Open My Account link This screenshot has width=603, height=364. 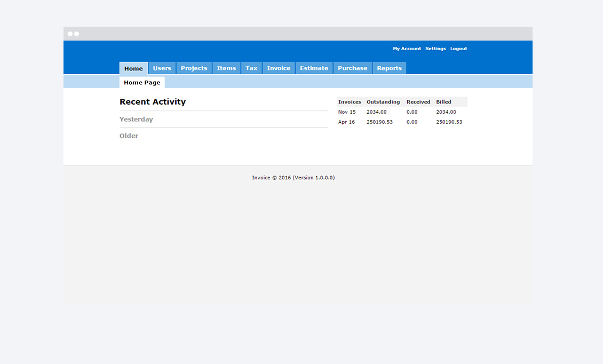(407, 49)
